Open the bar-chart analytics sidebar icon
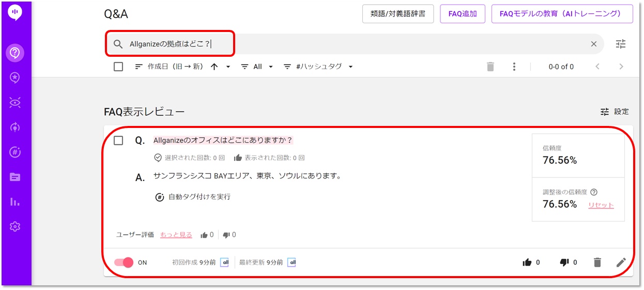The width and height of the screenshot is (644, 290). 15,202
